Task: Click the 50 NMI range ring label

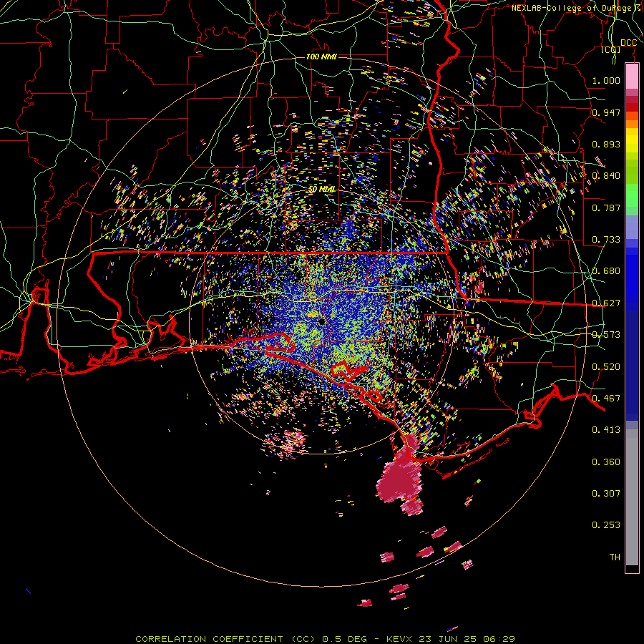Action: (321, 190)
